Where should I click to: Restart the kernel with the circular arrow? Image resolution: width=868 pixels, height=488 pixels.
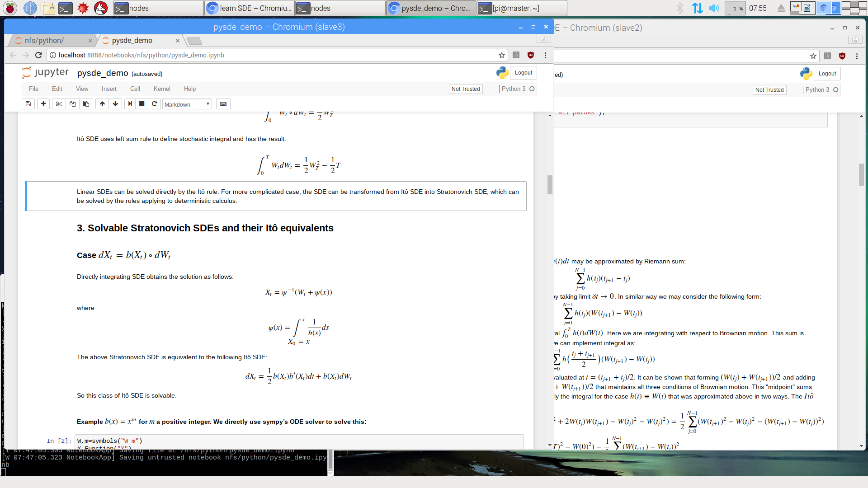click(x=154, y=104)
